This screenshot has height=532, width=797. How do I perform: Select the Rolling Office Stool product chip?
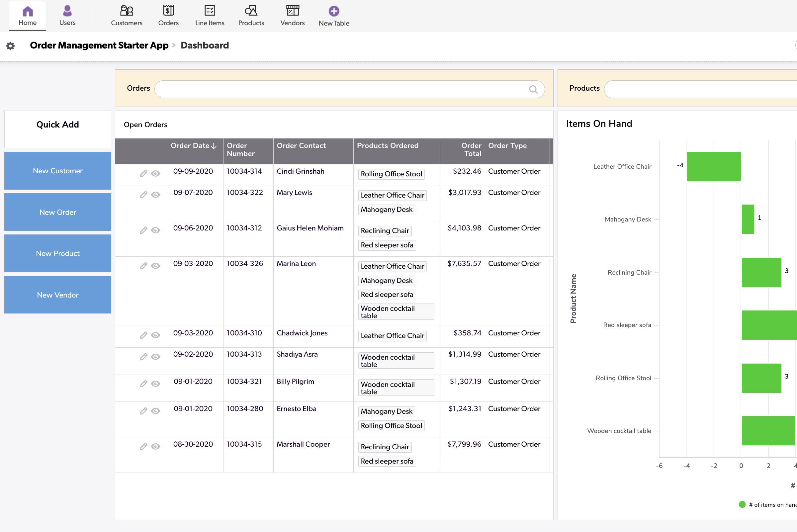[x=391, y=174]
